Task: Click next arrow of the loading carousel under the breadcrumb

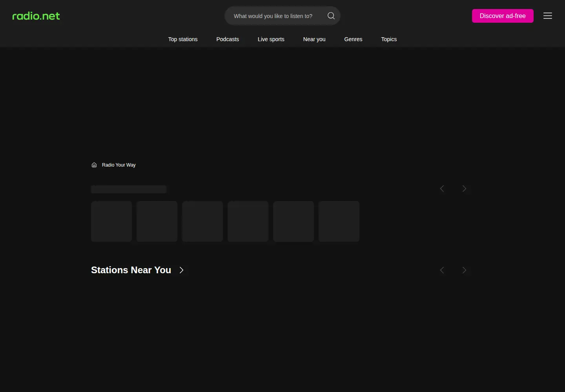Action: (464, 189)
